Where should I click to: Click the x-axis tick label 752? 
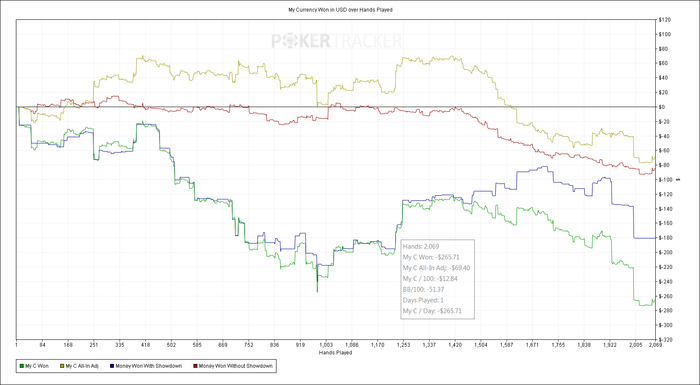[249, 345]
